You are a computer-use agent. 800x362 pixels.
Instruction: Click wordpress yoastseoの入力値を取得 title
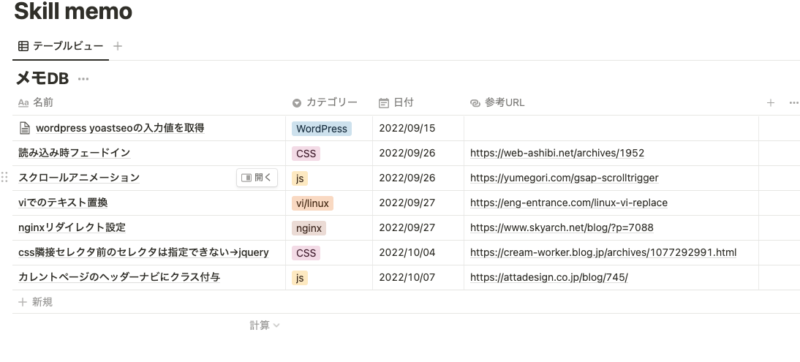120,128
